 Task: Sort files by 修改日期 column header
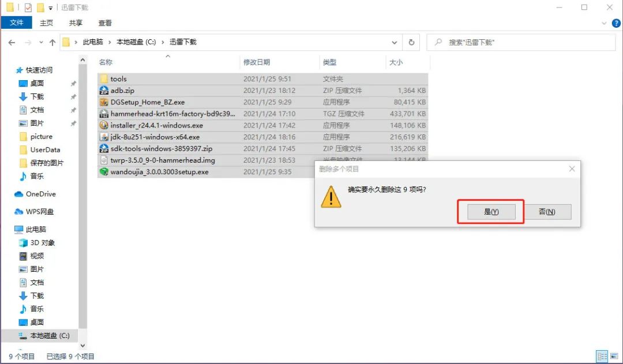(x=257, y=62)
